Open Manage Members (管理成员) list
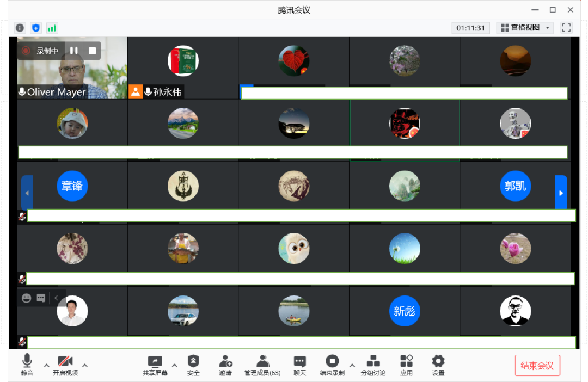588x382 pixels. (x=262, y=366)
